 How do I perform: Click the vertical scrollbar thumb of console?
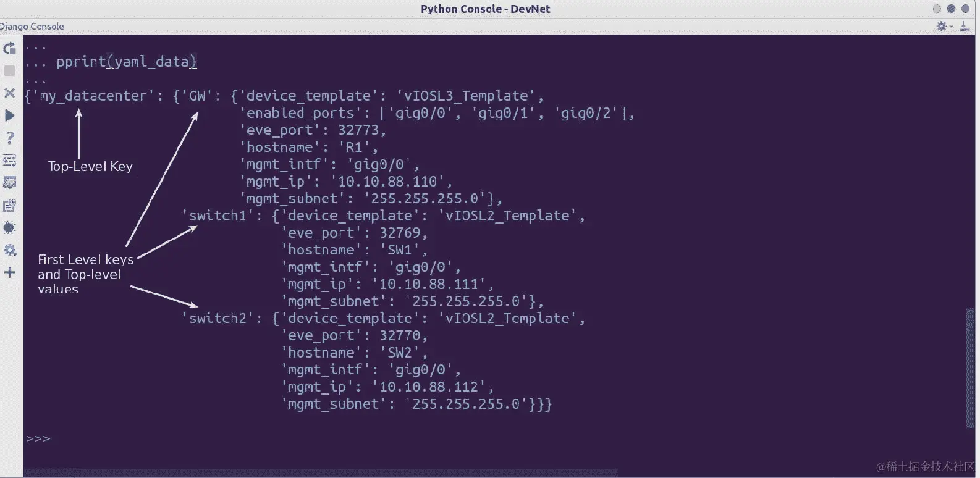tap(970, 367)
